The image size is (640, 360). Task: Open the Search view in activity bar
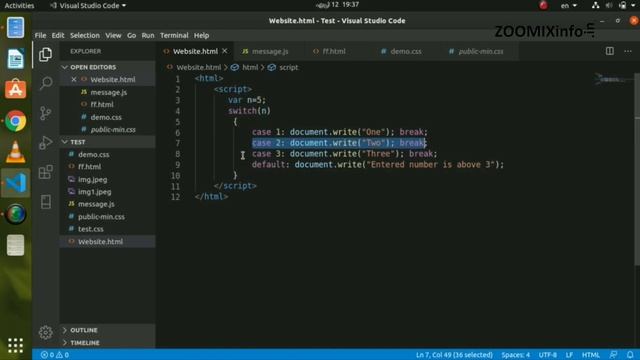click(x=46, y=83)
